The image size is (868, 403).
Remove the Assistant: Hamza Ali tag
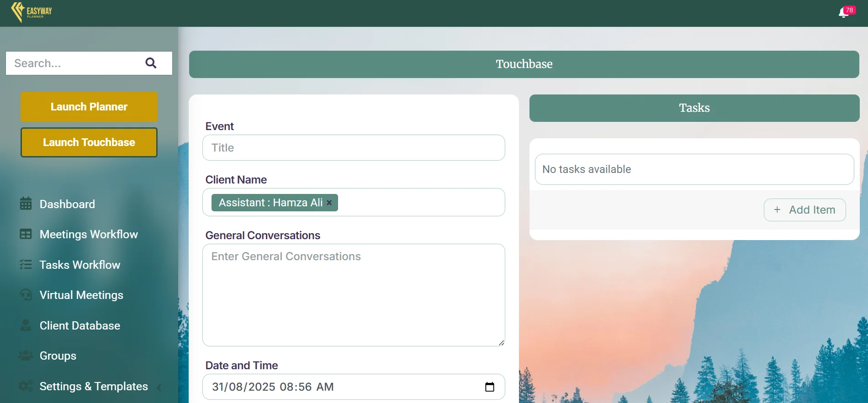click(x=329, y=203)
